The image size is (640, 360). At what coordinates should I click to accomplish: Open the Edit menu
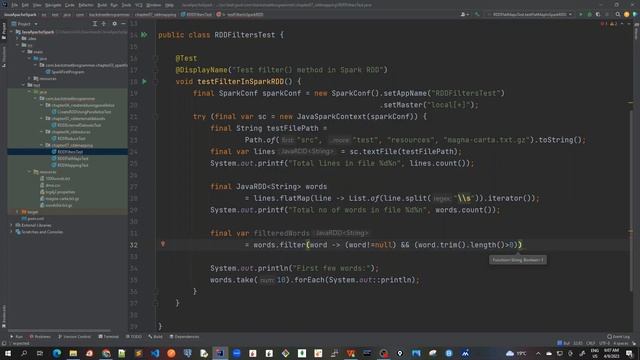coord(25,5)
